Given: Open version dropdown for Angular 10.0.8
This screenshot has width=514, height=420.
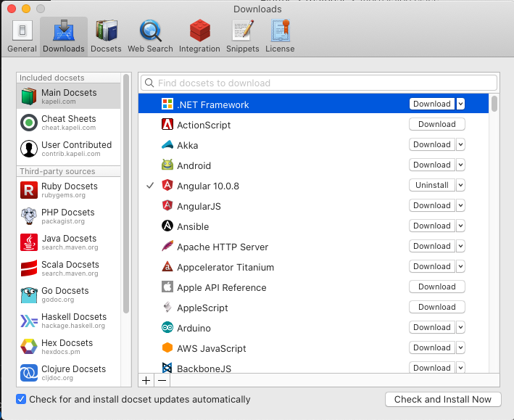Looking at the screenshot, I should coord(460,185).
